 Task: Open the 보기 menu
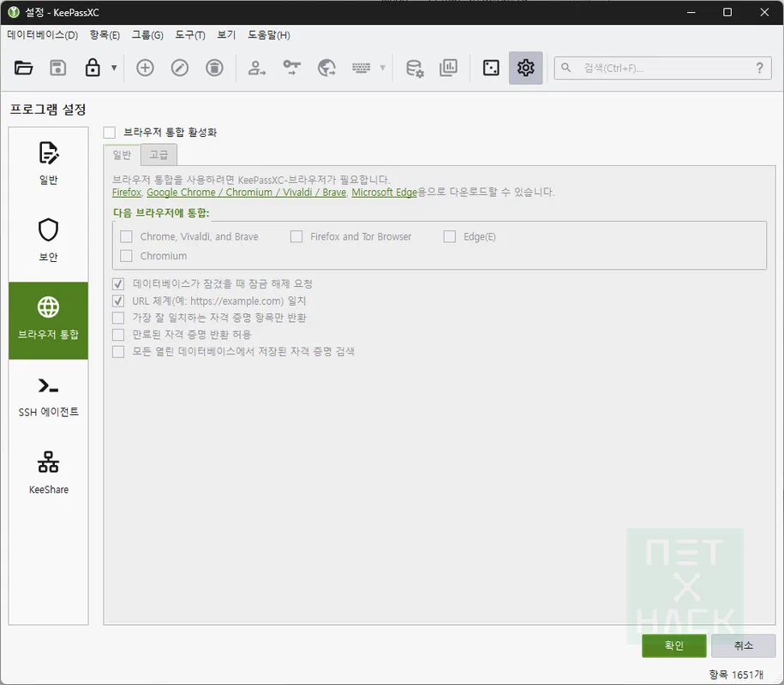pyautogui.click(x=226, y=35)
